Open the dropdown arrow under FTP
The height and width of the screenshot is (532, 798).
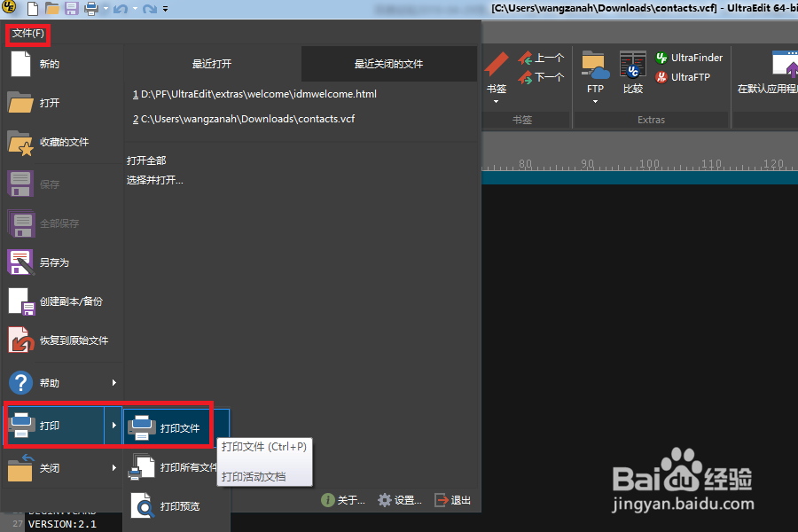(x=595, y=102)
